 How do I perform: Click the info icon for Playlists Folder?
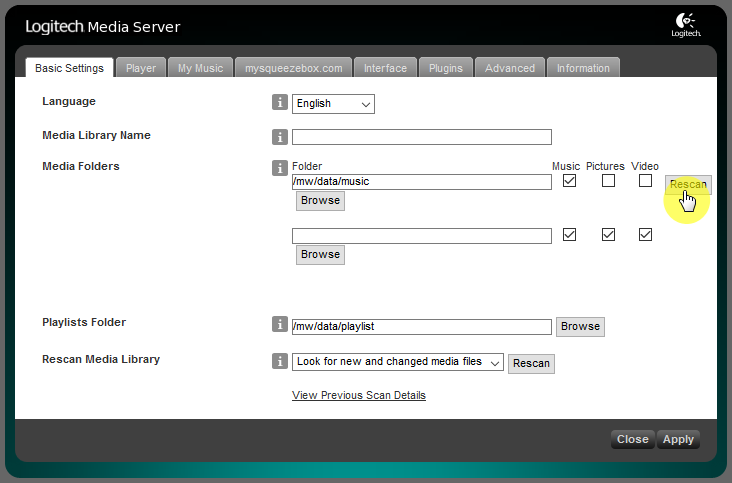click(280, 324)
